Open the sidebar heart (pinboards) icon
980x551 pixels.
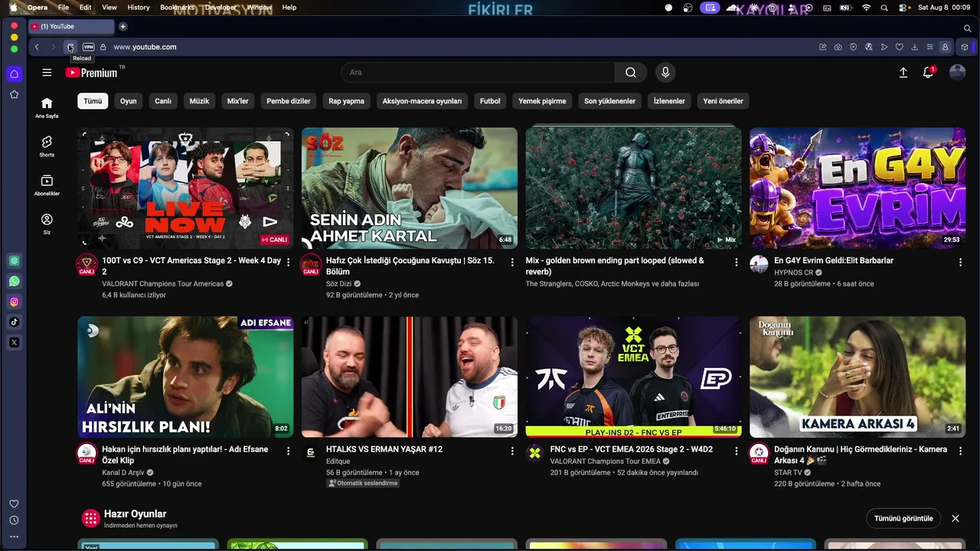pos(14,504)
